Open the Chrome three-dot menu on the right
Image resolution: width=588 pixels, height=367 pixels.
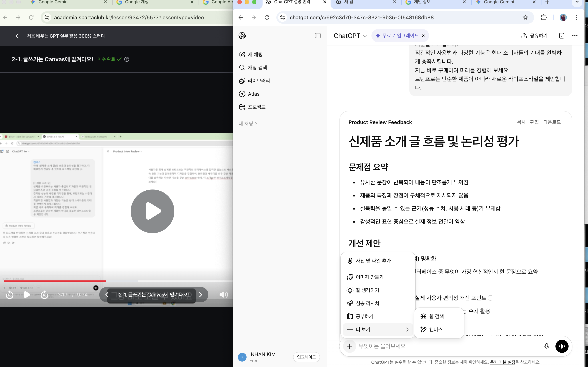point(576,17)
